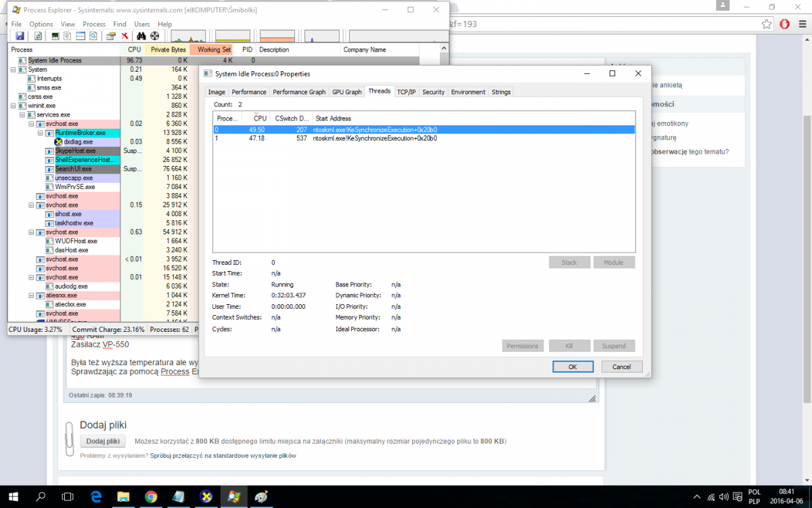Image resolution: width=812 pixels, height=508 pixels.
Task: Collapse the atiesrxx.exe tree node
Action: point(32,295)
